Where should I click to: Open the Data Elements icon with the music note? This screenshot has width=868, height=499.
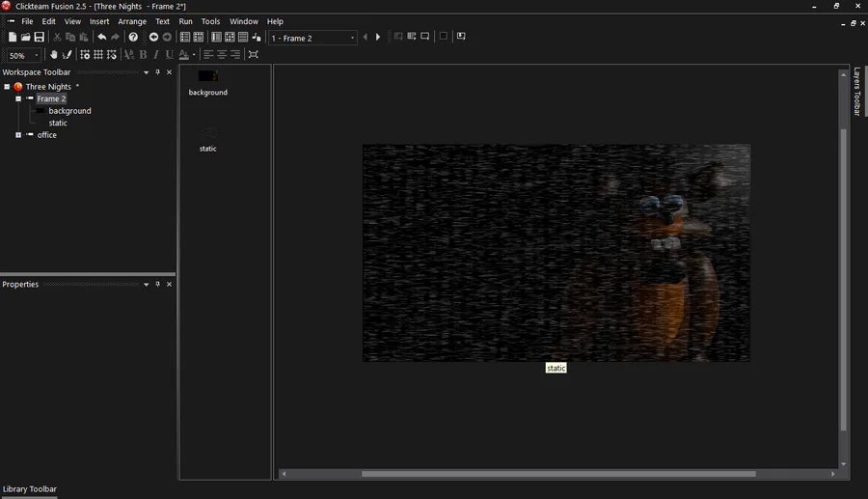tap(257, 37)
